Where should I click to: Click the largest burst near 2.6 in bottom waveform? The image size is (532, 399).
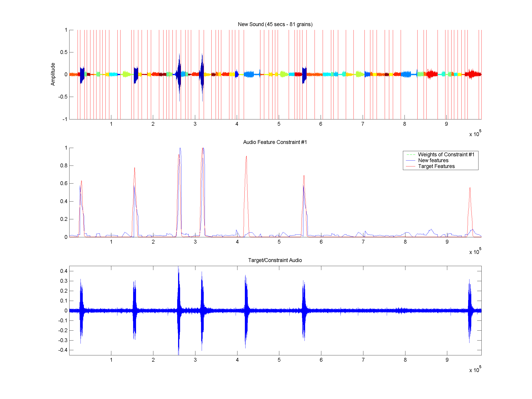point(179,310)
